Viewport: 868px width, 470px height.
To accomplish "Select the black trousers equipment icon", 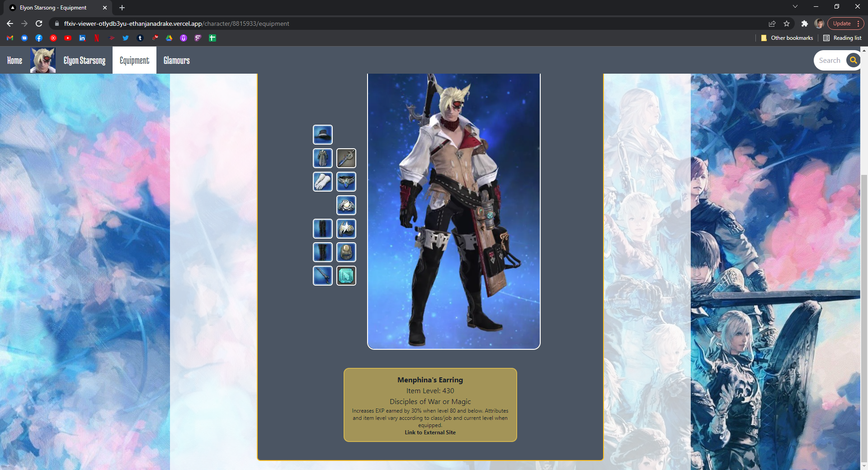I will (322, 229).
